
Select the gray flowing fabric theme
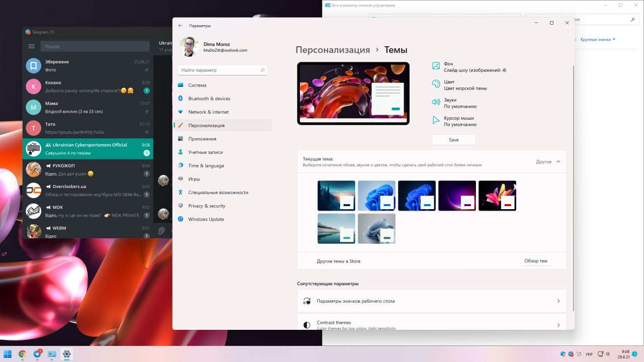coord(376,229)
